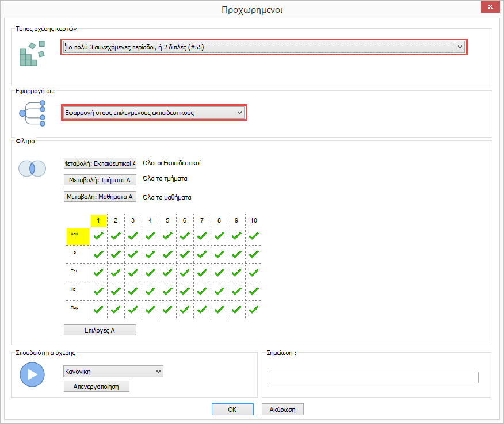504x424 pixels.
Task: Click the Venn diagram filter icon
Action: [32, 169]
